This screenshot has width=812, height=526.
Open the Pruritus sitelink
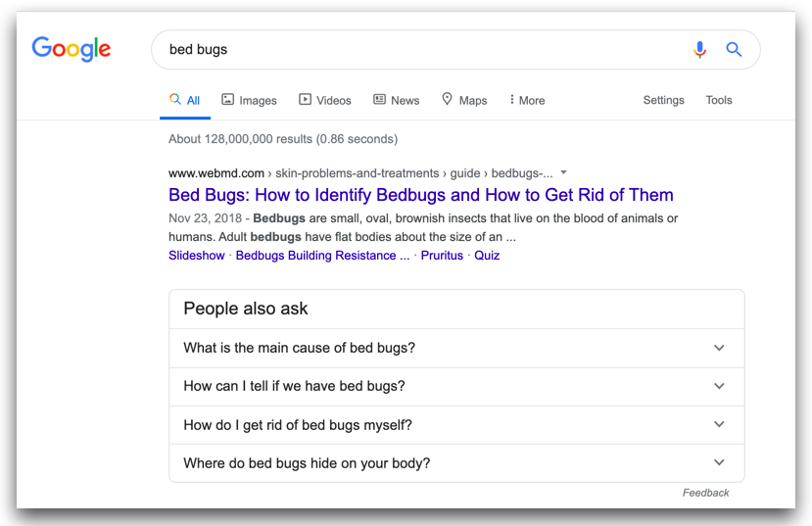(x=442, y=256)
